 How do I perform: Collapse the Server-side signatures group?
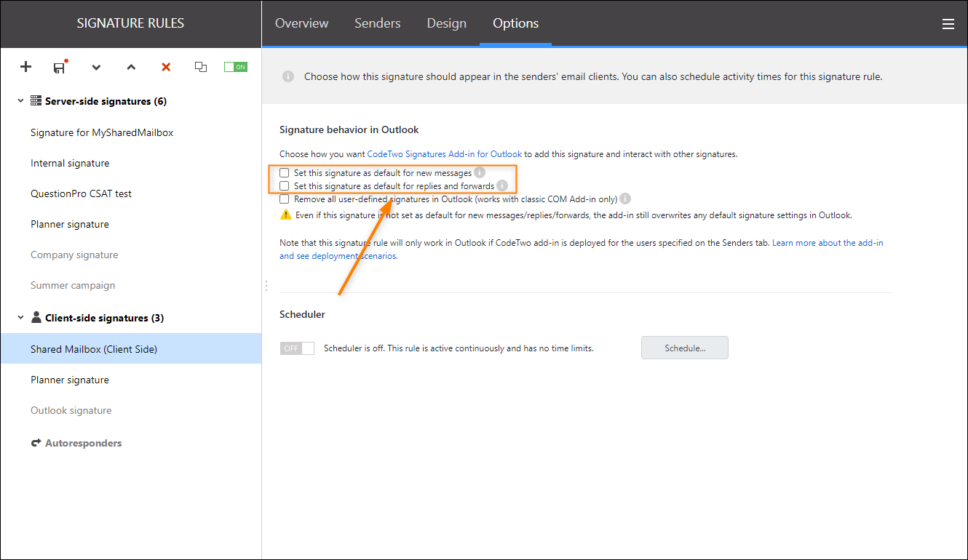(x=20, y=100)
